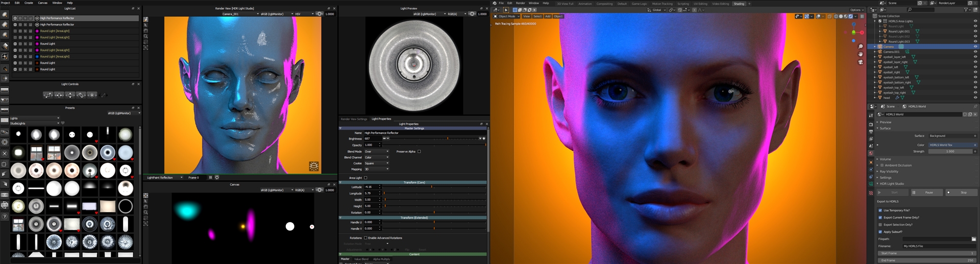Uncheck Use Temporary File option
The height and width of the screenshot is (264, 980).
pos(880,210)
